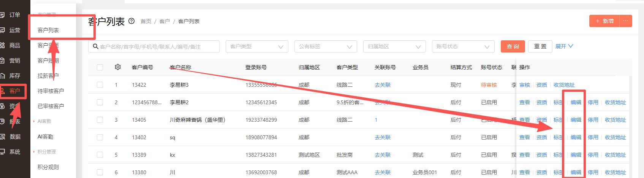Toggle the select-all checkbox in table header
The width and height of the screenshot is (644, 178).
[100, 67]
